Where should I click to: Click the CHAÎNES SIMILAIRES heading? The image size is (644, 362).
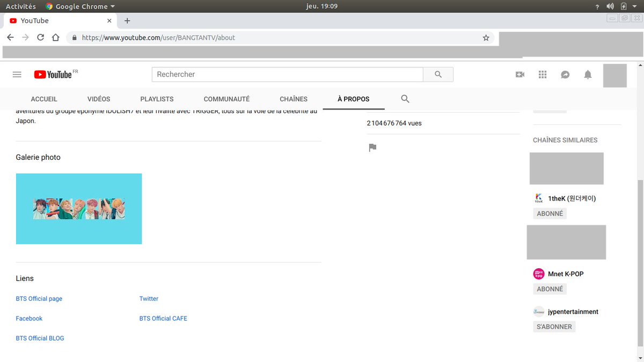click(565, 140)
